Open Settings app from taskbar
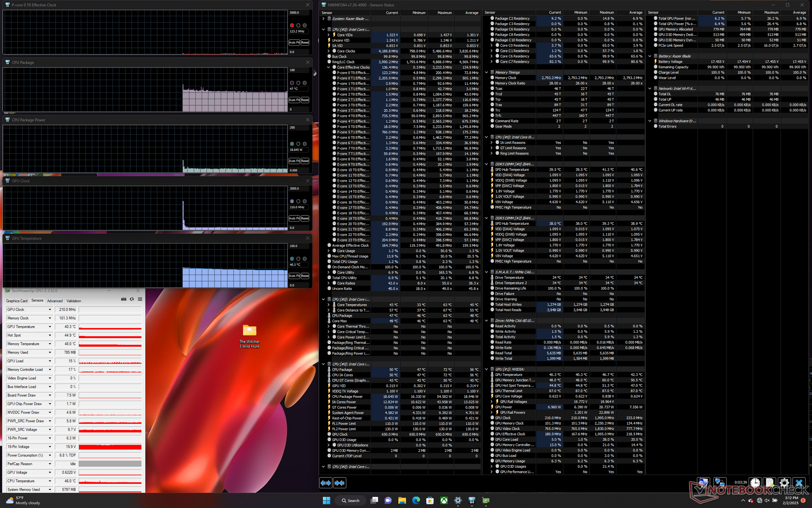 [458, 500]
